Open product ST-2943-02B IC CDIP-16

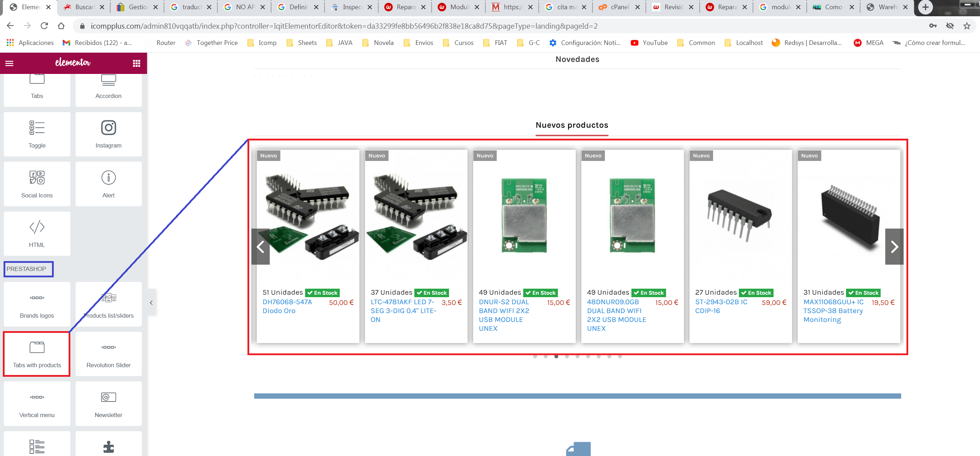click(721, 306)
